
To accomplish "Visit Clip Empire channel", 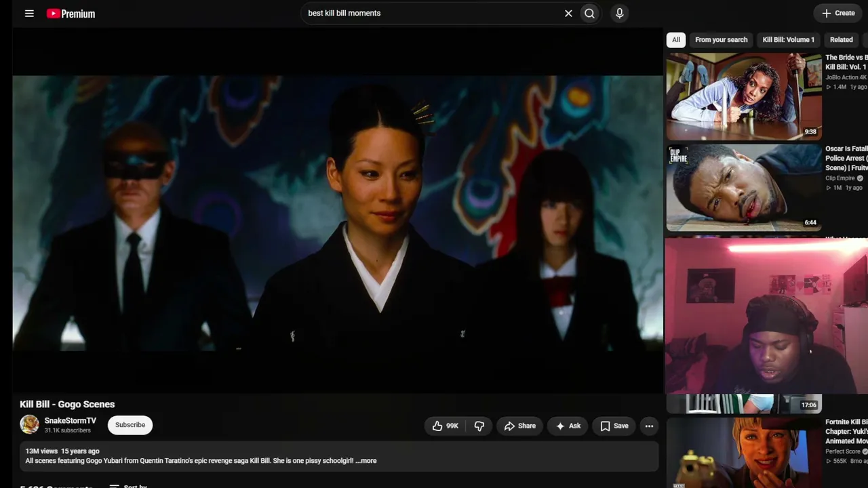I will click(840, 178).
